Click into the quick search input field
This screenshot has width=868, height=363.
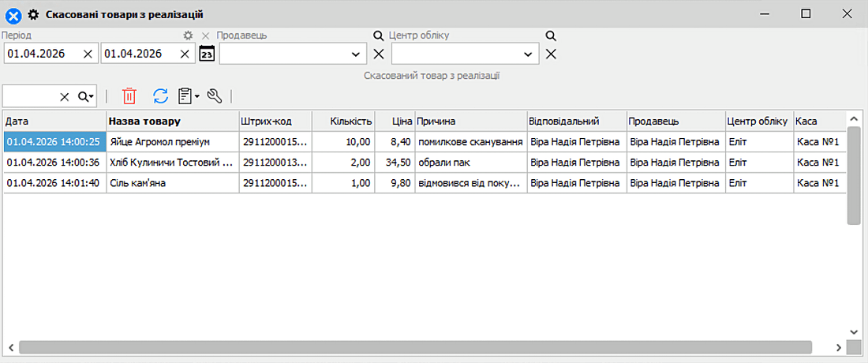[30, 96]
